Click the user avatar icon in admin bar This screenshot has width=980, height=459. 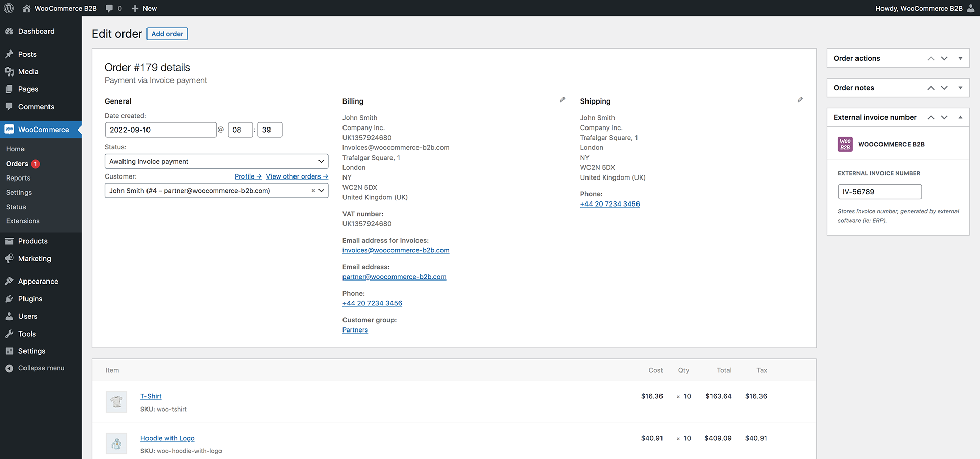[x=970, y=8]
